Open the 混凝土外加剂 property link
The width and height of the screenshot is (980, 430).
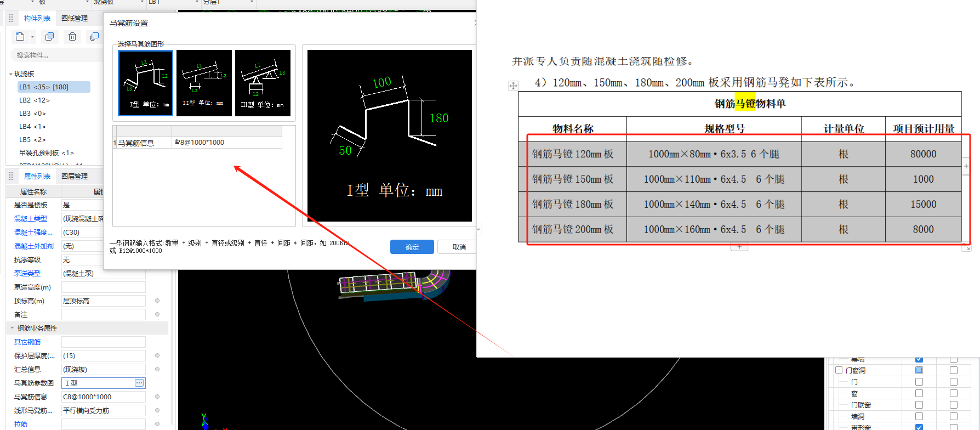pos(34,246)
